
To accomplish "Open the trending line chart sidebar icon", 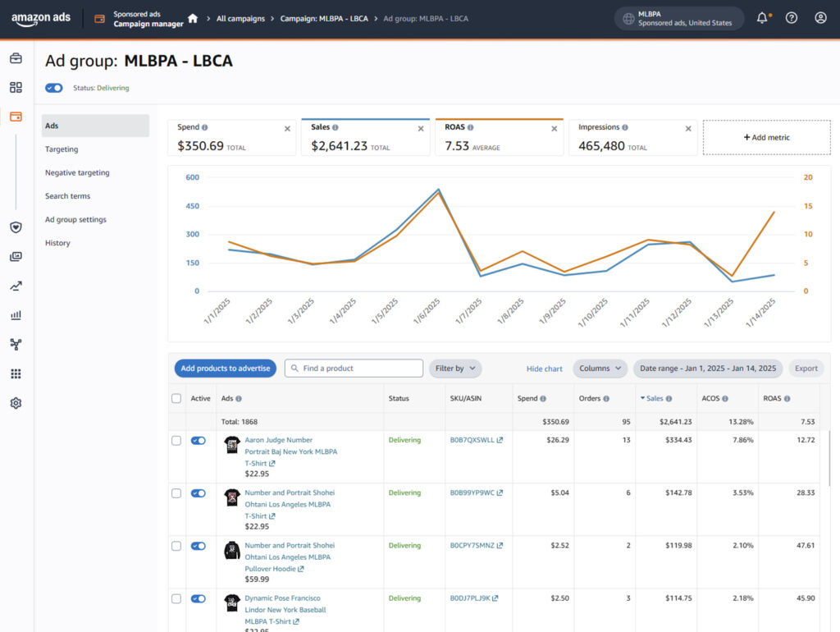I will [x=16, y=286].
